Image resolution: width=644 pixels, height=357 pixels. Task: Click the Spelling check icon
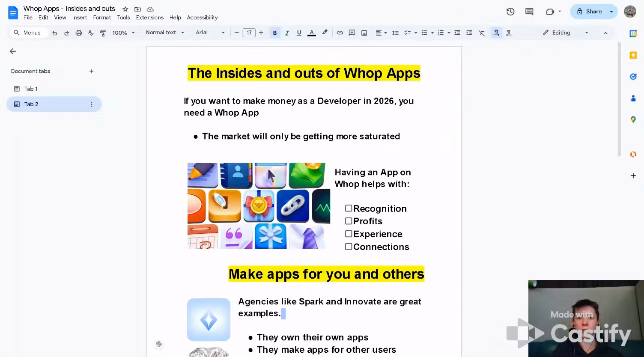[x=91, y=33]
